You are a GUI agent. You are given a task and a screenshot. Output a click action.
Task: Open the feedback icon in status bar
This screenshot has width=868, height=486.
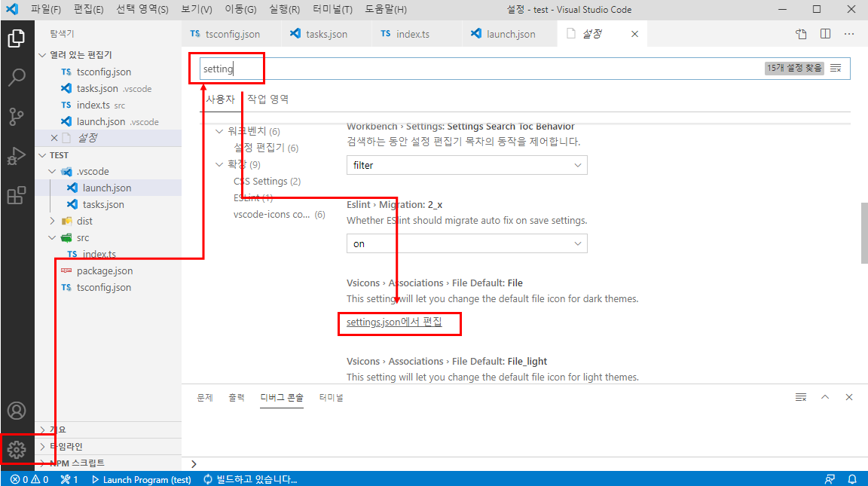pos(830,479)
